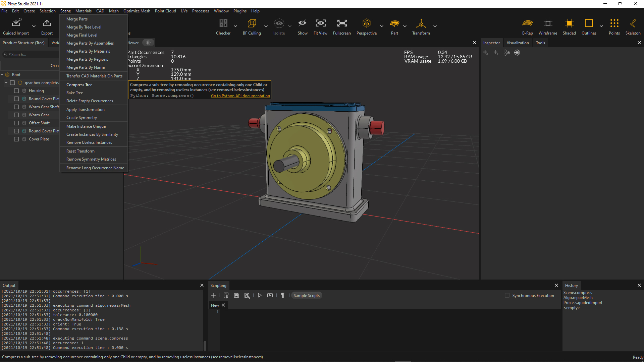Open the BF Culling dropdown arrow
Screen dimensions: 644x362
click(266, 26)
